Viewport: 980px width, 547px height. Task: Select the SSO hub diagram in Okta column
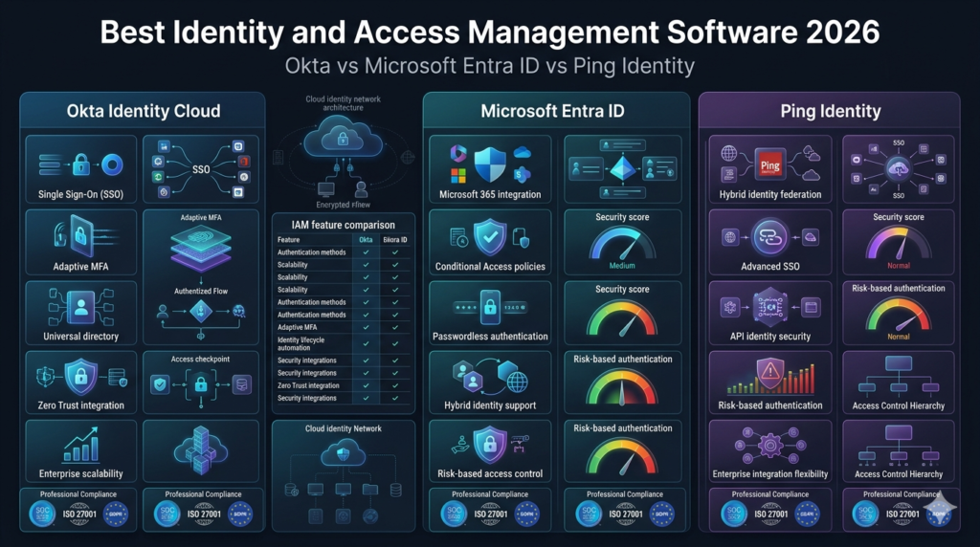point(201,169)
